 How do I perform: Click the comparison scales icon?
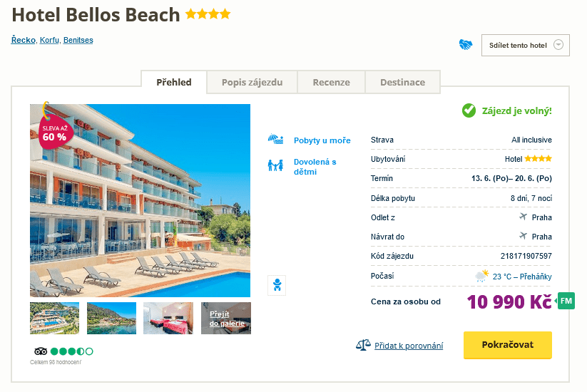click(x=363, y=345)
